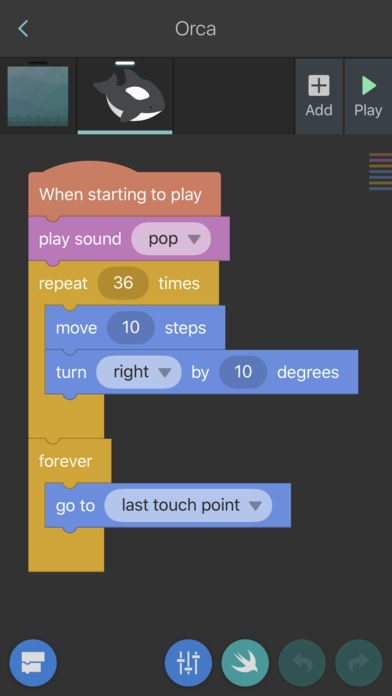Tap the back chevron arrow

(x=23, y=28)
